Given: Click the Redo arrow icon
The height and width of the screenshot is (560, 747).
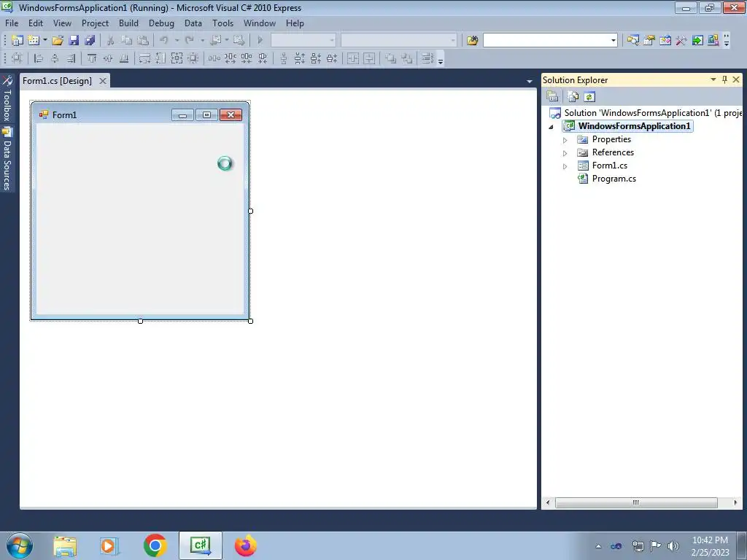Looking at the screenshot, I should coord(190,41).
